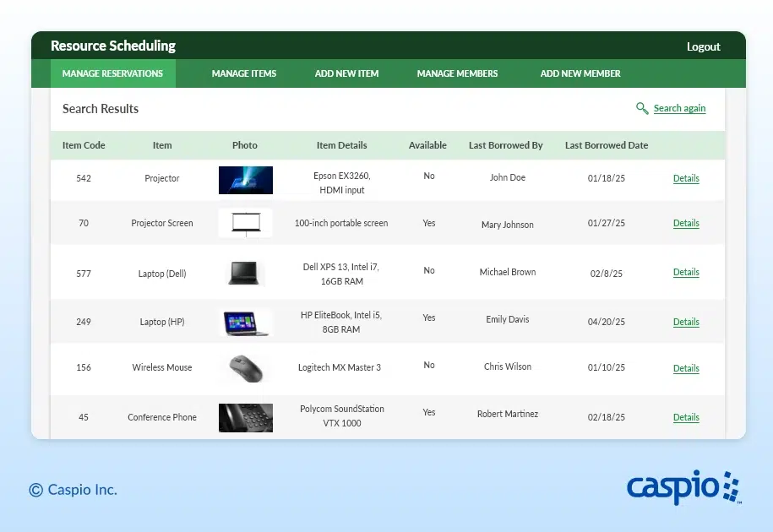Click the Wireless Mouse photo thumbnail
The image size is (773, 532).
coord(245,368)
